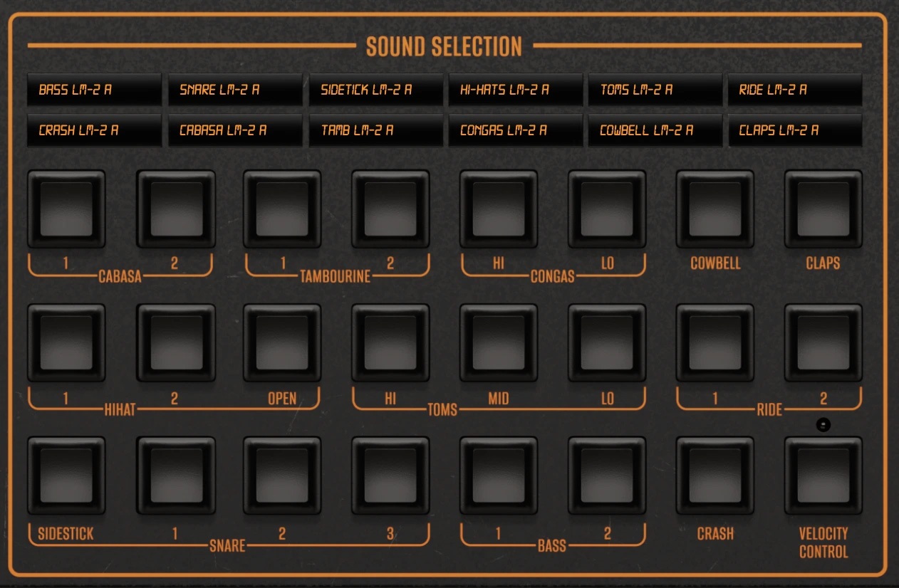Image resolution: width=899 pixels, height=588 pixels.
Task: Trigger Tambourine pad 1
Action: (x=281, y=208)
